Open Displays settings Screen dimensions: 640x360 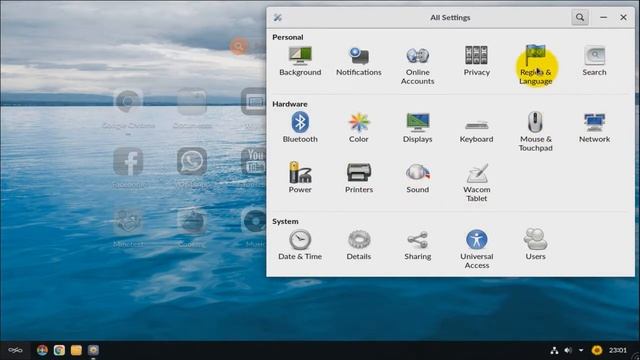point(418,127)
